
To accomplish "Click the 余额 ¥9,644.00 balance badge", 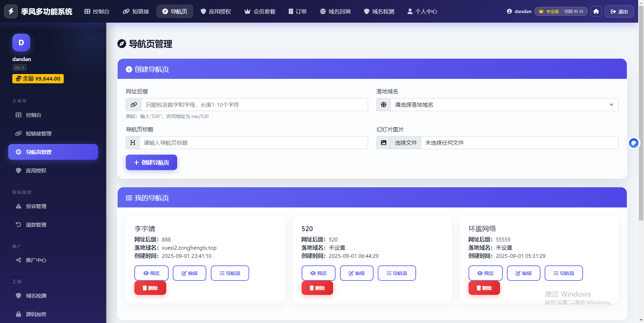I will (38, 79).
